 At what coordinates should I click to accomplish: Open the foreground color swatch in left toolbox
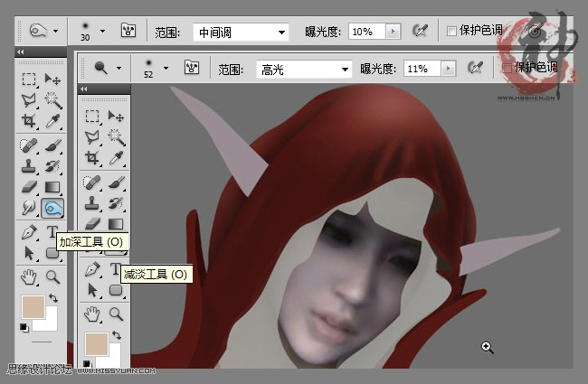tap(33, 306)
